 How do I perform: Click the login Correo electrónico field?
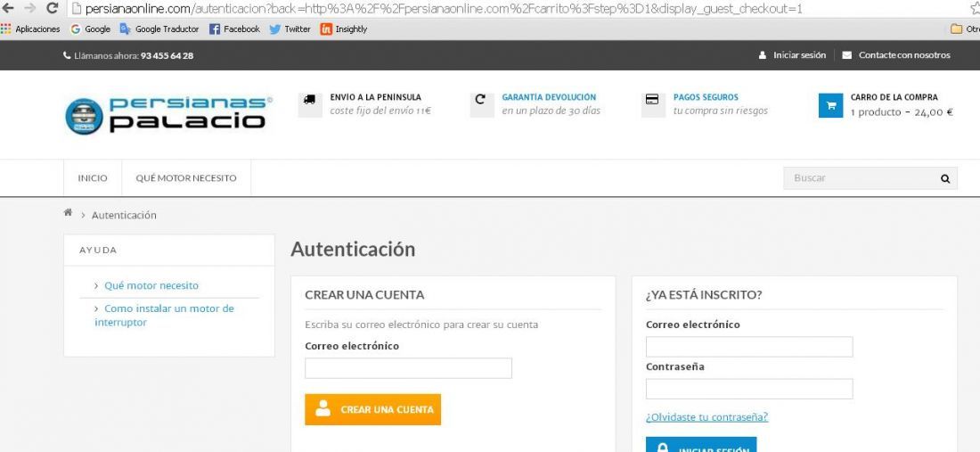[749, 347]
